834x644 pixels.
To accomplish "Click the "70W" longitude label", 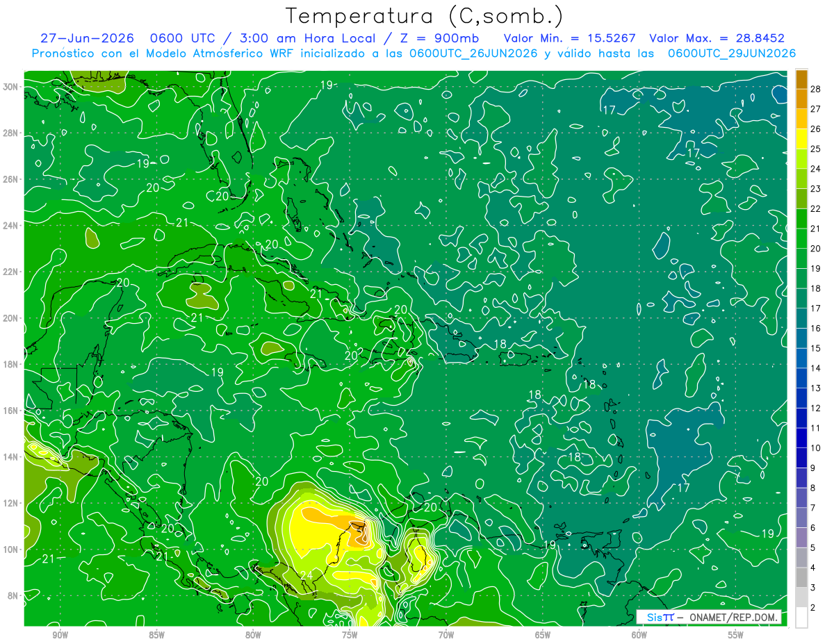I will pos(446,635).
